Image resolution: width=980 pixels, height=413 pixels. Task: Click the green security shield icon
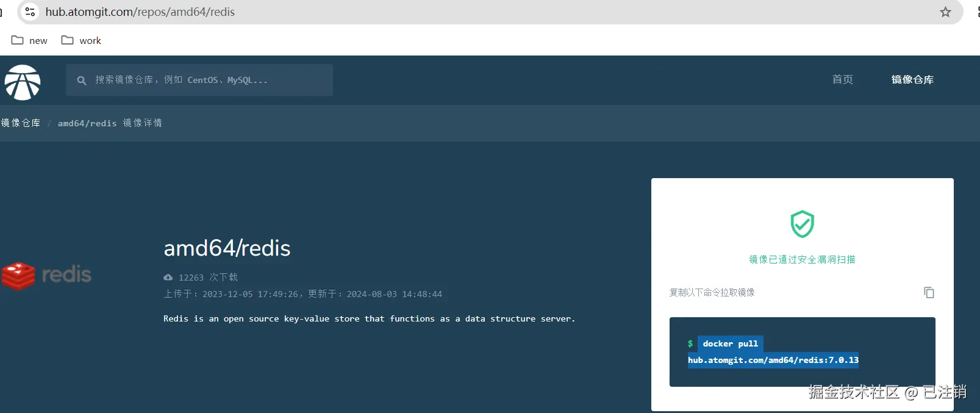tap(802, 224)
